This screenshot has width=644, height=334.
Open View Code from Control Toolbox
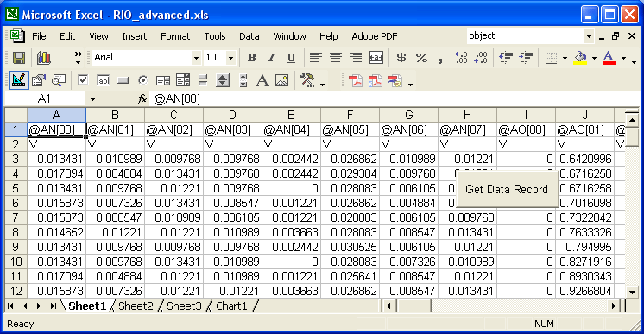pos(59,80)
